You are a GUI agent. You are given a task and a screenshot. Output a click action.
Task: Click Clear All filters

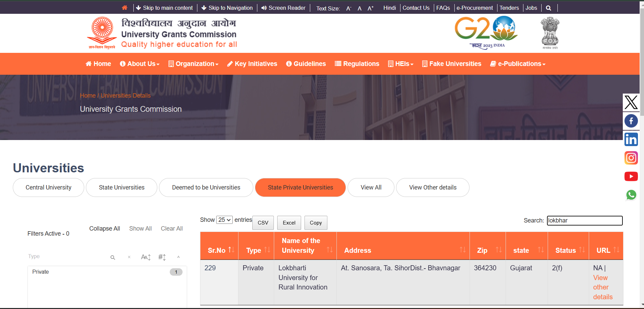pyautogui.click(x=172, y=229)
